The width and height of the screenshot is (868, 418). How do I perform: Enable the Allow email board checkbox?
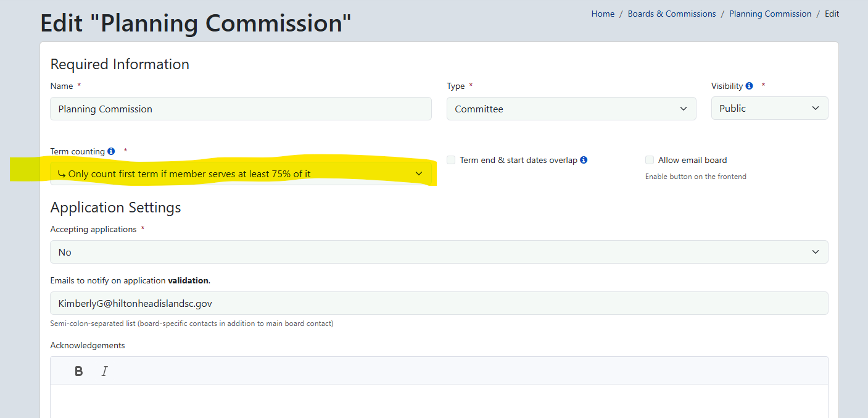[650, 160]
